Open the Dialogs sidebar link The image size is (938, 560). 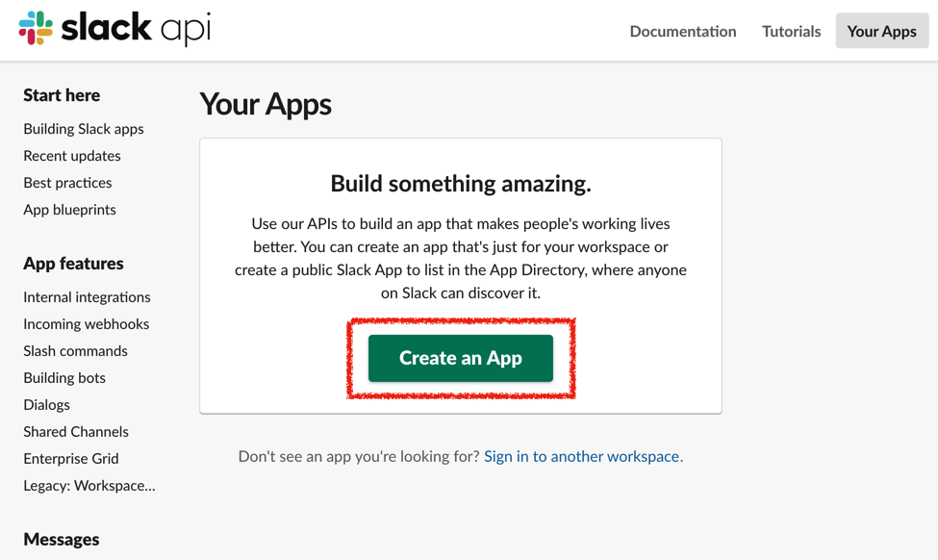click(47, 404)
